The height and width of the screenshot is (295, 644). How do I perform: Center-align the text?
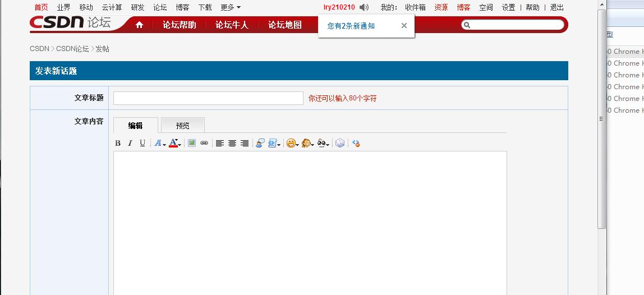pos(232,143)
